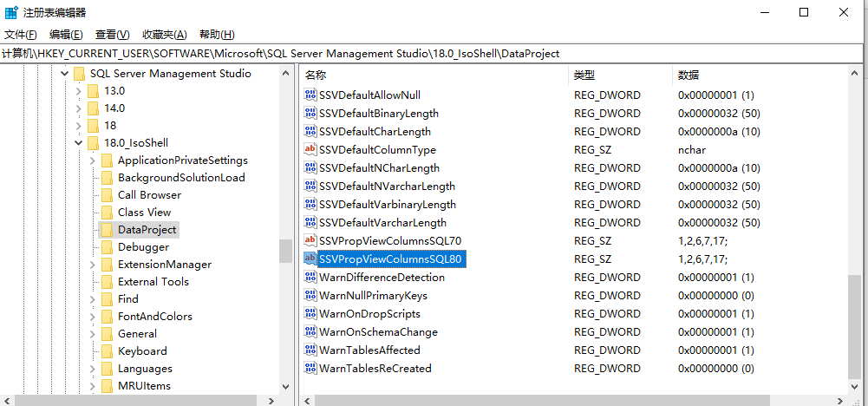This screenshot has width=868, height=406.
Task: Select the Find key in tree
Action: [127, 299]
